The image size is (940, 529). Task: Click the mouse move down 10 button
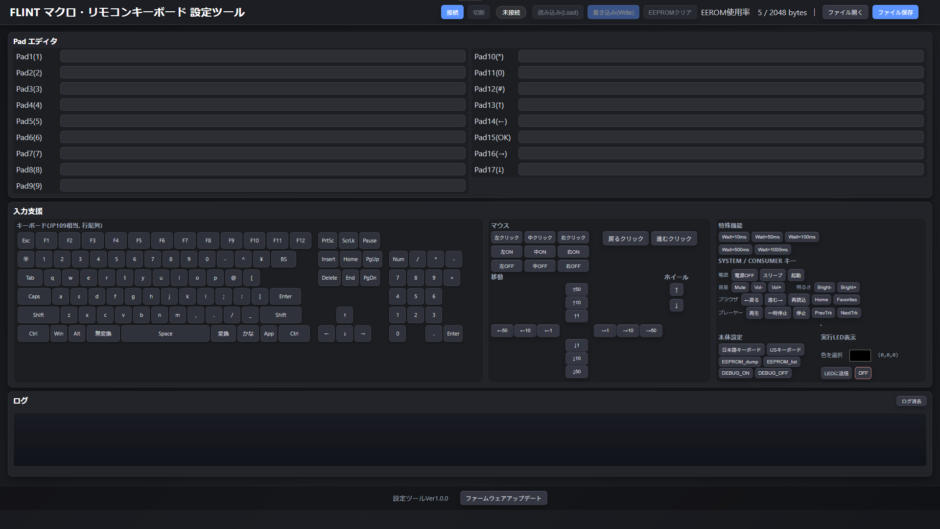click(575, 358)
